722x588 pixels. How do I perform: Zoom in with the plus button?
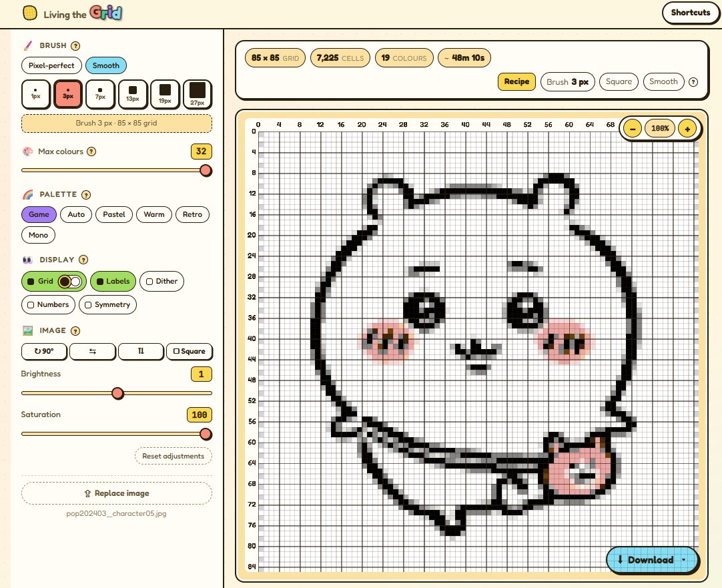point(687,128)
